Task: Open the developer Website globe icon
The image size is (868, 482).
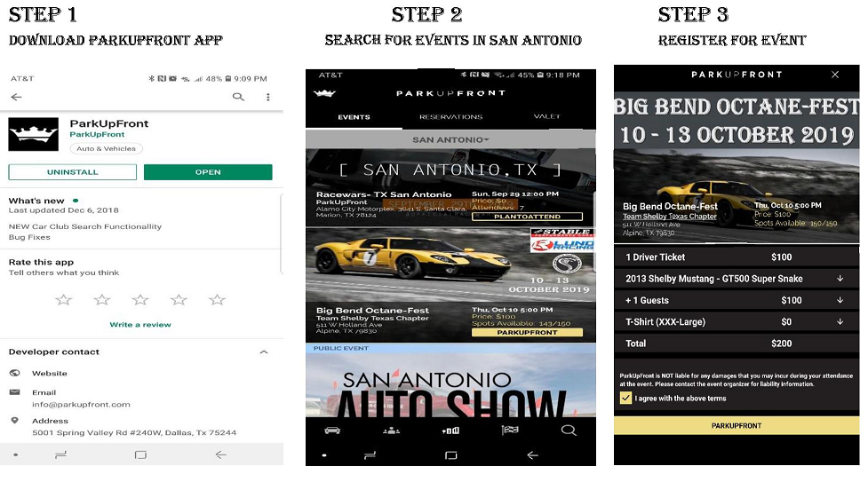Action: (x=15, y=373)
